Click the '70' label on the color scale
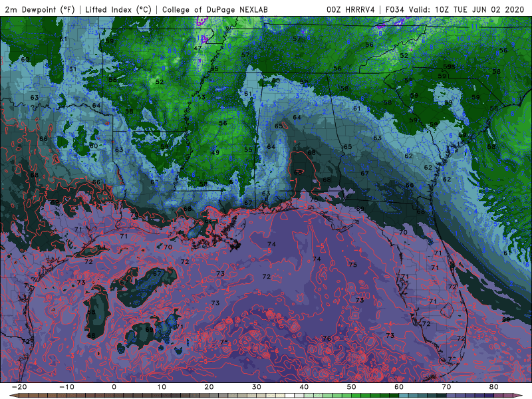Viewport: 532px width, 399px height. pyautogui.click(x=446, y=387)
